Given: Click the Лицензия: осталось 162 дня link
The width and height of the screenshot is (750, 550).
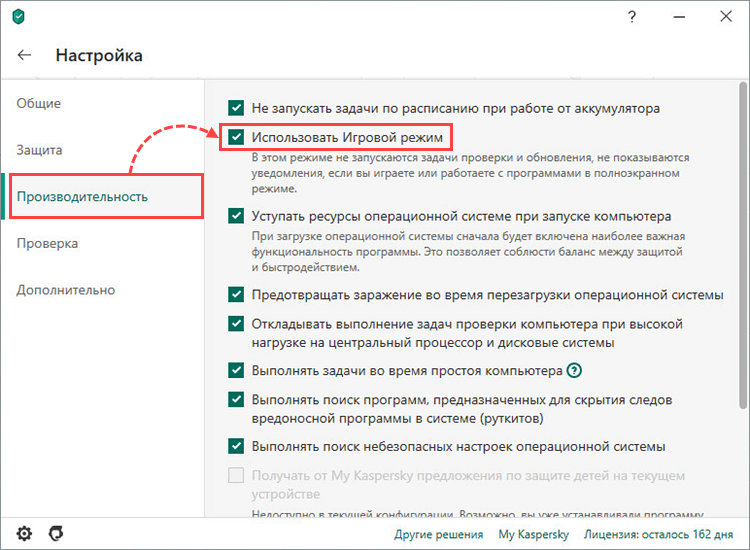Looking at the screenshot, I should coord(658,534).
